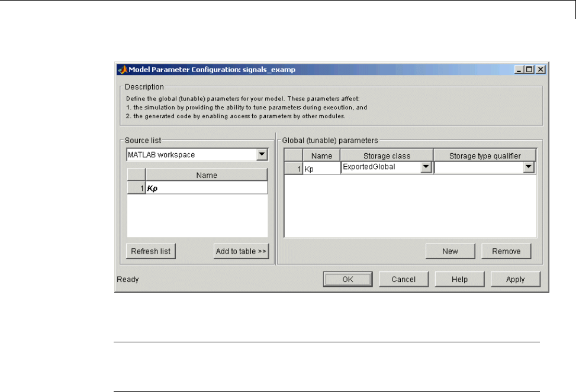
Task: Open the ExportedGlobal storage class dropdown
Action: [426, 167]
